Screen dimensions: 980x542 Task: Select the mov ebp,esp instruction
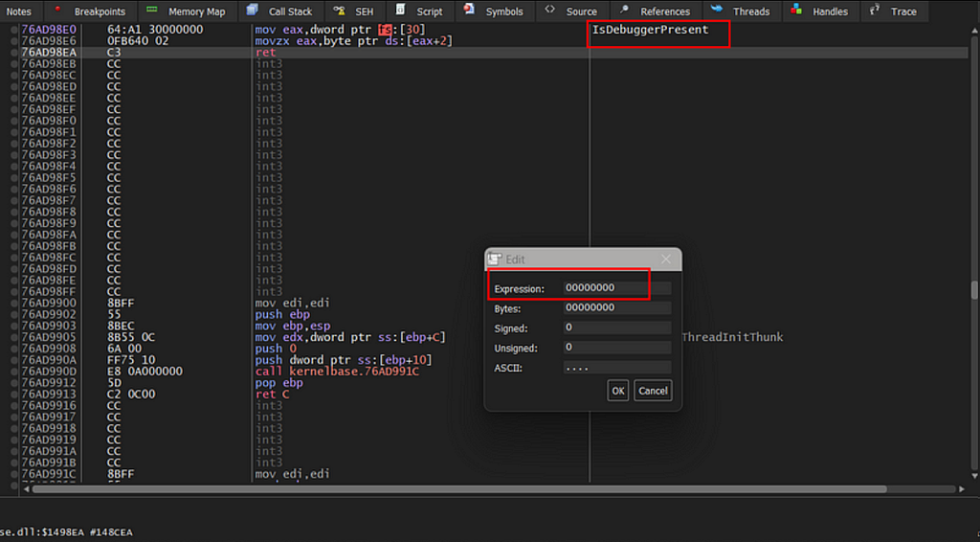(293, 326)
